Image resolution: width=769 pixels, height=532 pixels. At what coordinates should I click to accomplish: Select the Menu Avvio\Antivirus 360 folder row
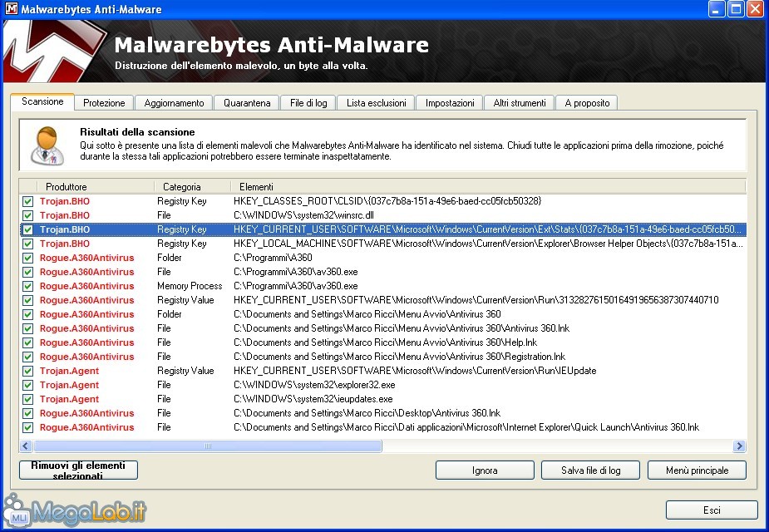(x=382, y=314)
